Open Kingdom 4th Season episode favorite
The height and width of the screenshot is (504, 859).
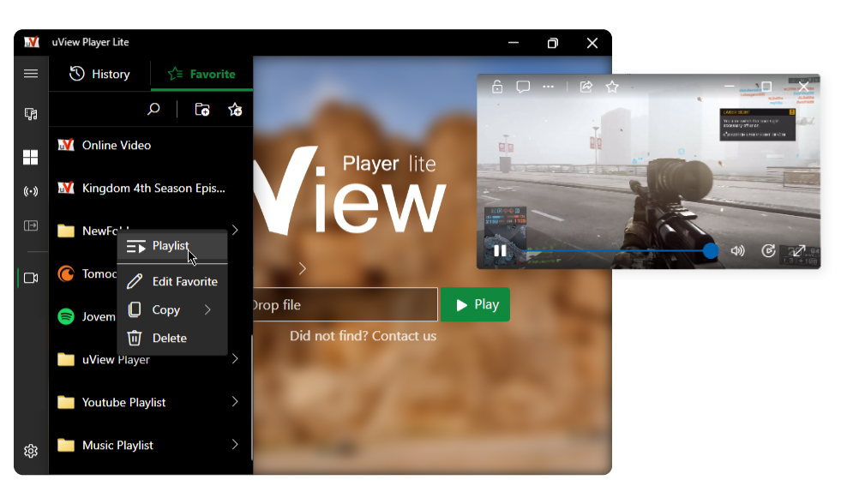[151, 188]
